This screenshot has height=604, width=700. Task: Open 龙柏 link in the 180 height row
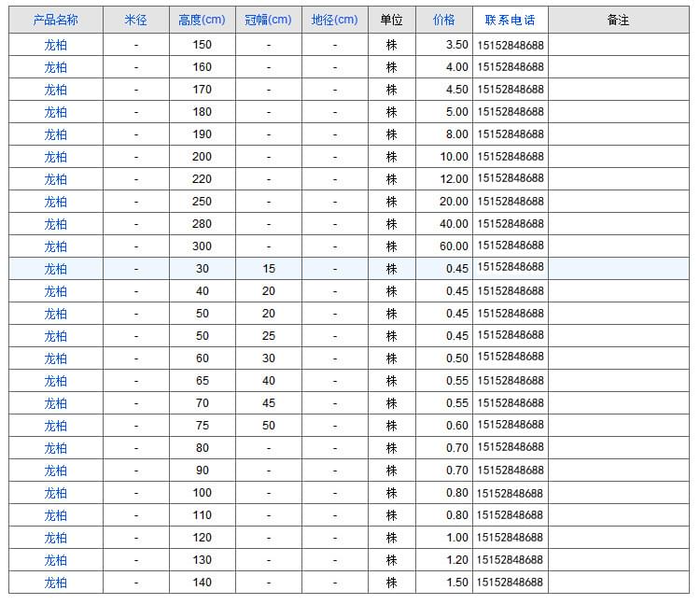pyautogui.click(x=56, y=112)
